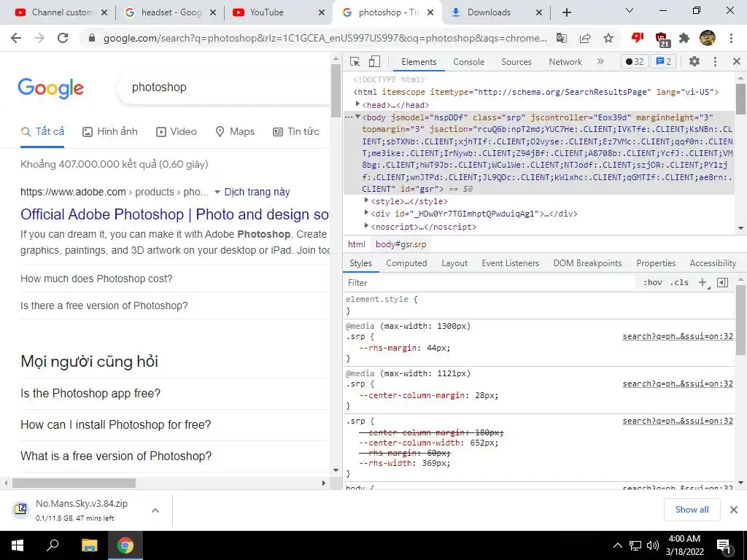The height and width of the screenshot is (560, 747).
Task: Go back with the browser back arrow
Action: coord(16,38)
